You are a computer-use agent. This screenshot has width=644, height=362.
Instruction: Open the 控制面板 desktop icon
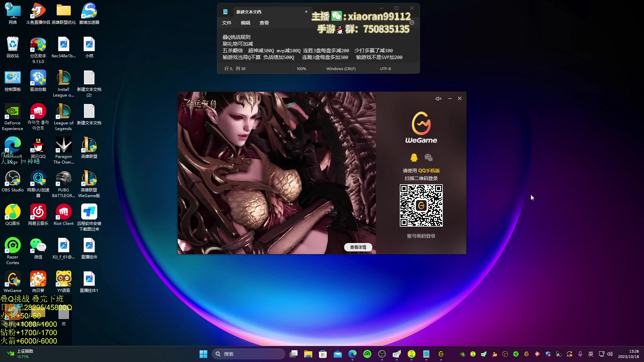[13, 81]
